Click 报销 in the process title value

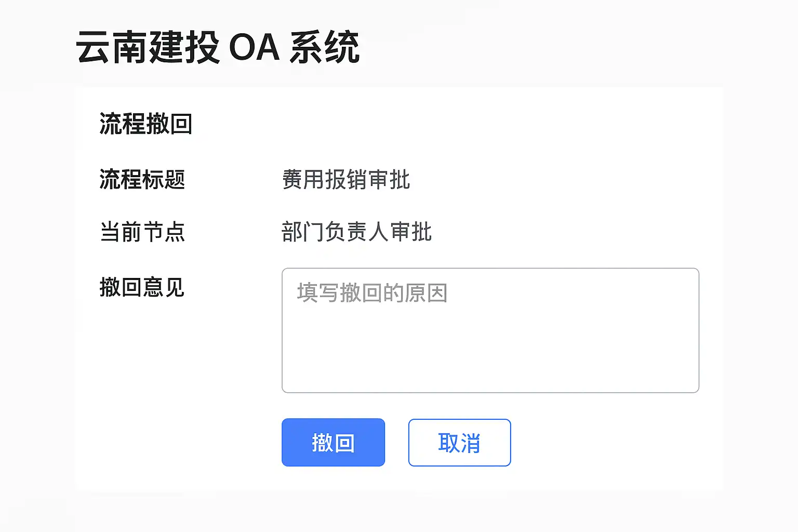tap(346, 180)
